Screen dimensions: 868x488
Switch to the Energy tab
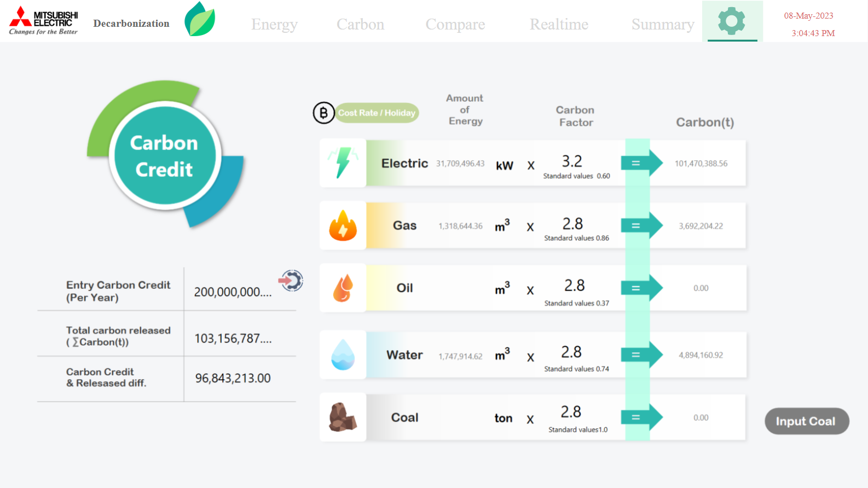pos(274,25)
